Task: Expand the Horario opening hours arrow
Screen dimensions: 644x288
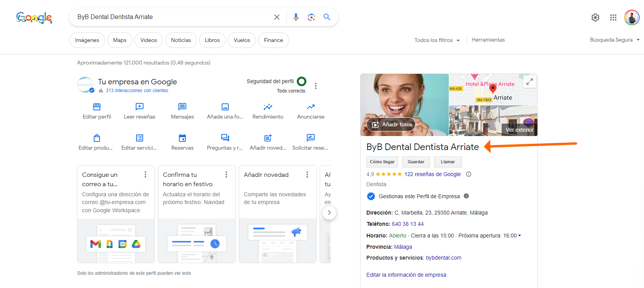Action: coord(520,236)
